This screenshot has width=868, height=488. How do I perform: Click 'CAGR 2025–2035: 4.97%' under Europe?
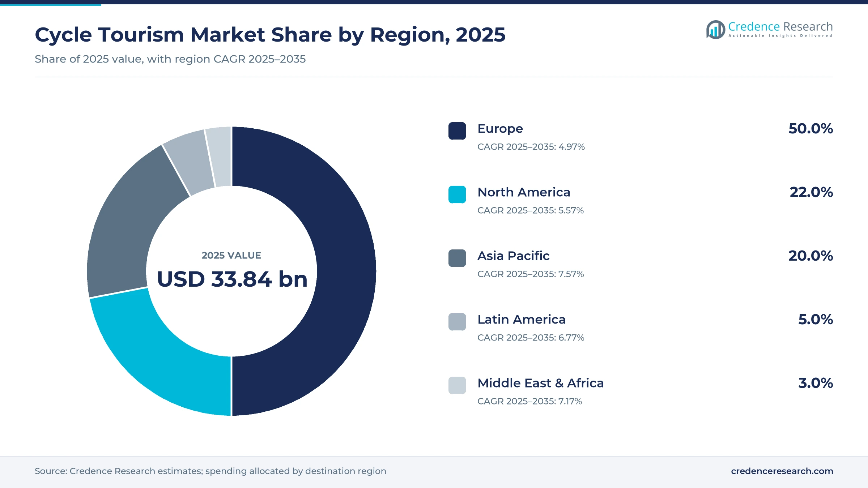point(531,147)
